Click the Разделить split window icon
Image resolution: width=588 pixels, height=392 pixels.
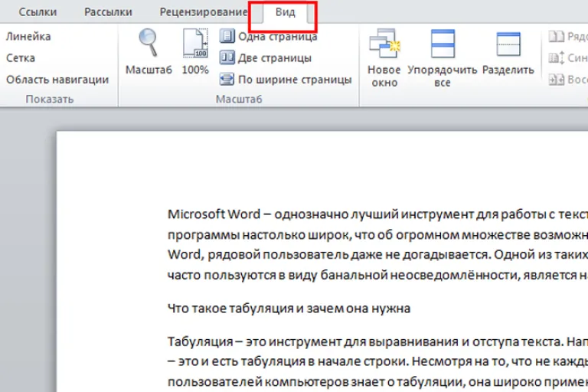click(508, 44)
